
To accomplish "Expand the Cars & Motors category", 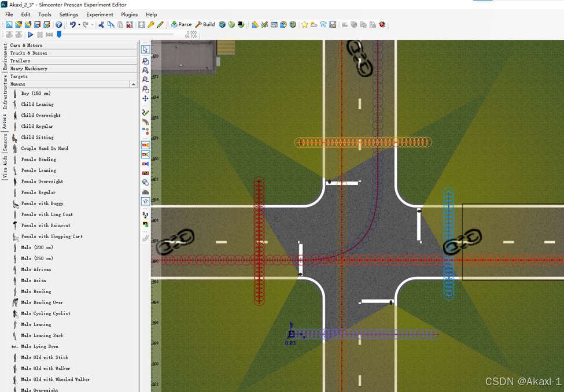I will [x=73, y=45].
